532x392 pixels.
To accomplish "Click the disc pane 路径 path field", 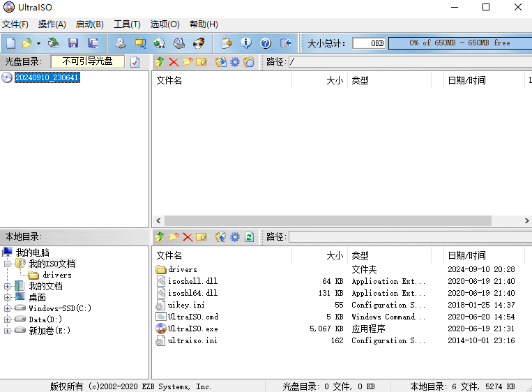I will pos(411,62).
